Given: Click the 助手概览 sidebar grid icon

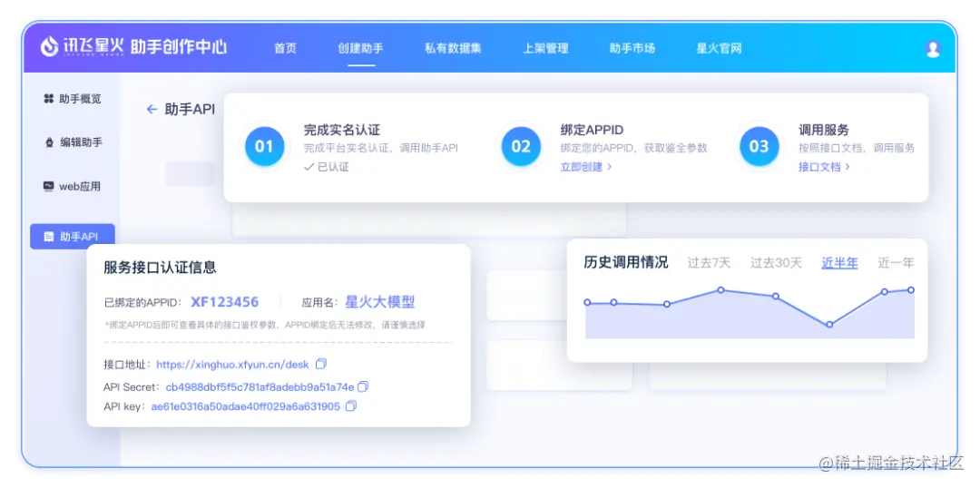Looking at the screenshot, I should pos(49,99).
